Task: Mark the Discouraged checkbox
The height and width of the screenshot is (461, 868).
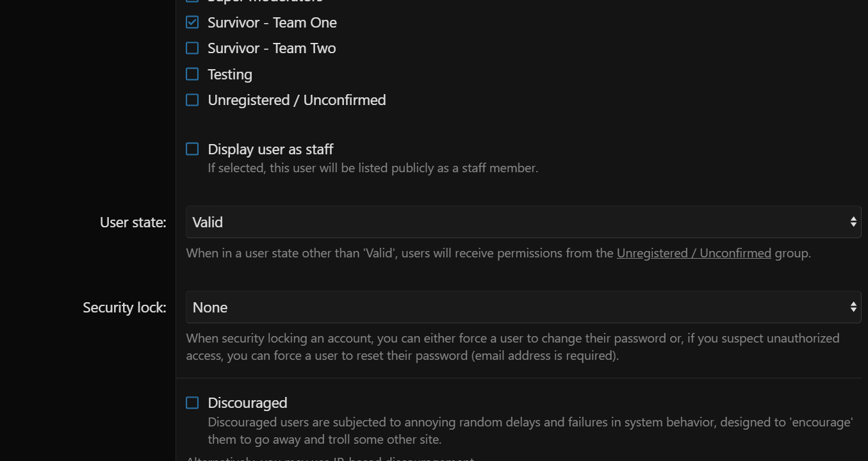Action: click(192, 403)
